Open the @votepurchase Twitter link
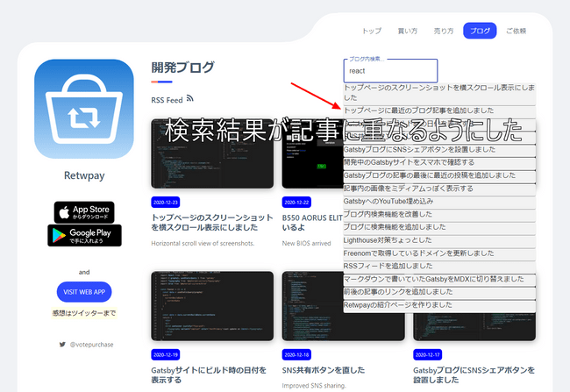570x392 pixels. [91, 345]
